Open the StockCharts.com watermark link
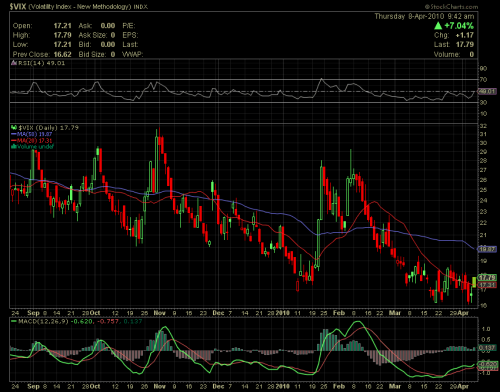This screenshot has height=392, width=500. 451,6
